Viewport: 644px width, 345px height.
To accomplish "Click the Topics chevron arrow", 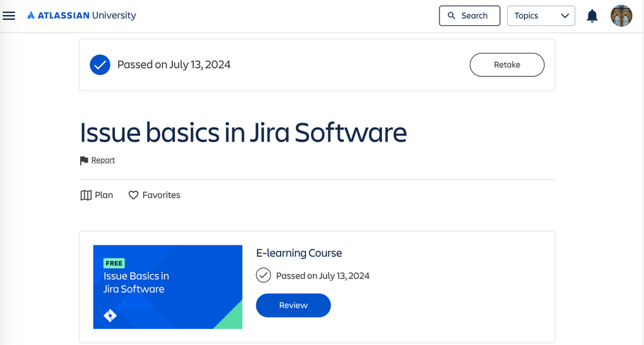I will (565, 16).
